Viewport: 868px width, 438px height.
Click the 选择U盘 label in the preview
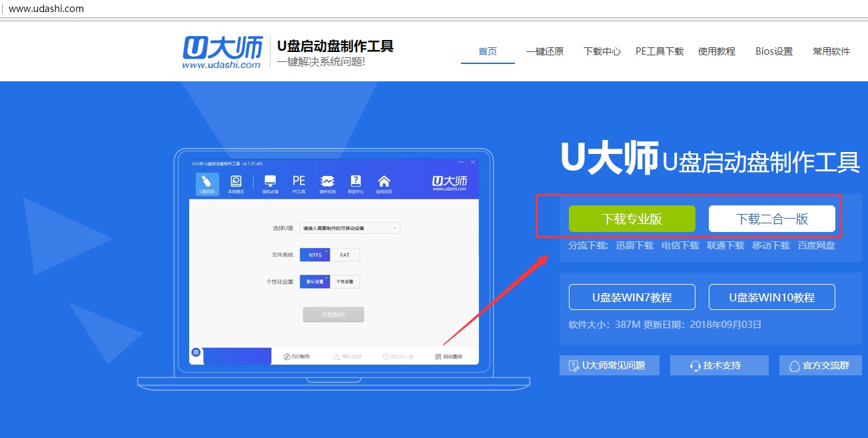pos(283,229)
